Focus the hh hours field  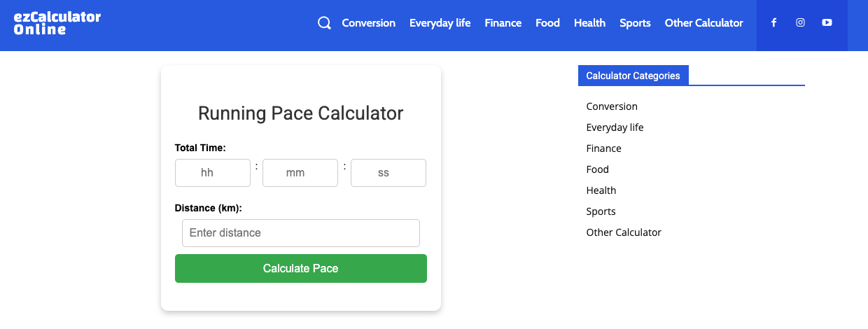[213, 173]
